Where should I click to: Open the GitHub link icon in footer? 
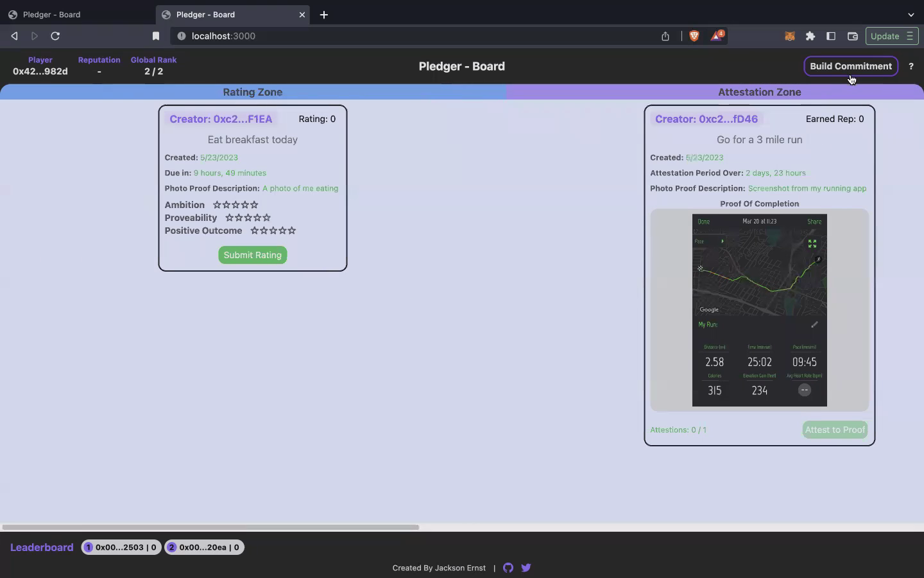pos(508,568)
